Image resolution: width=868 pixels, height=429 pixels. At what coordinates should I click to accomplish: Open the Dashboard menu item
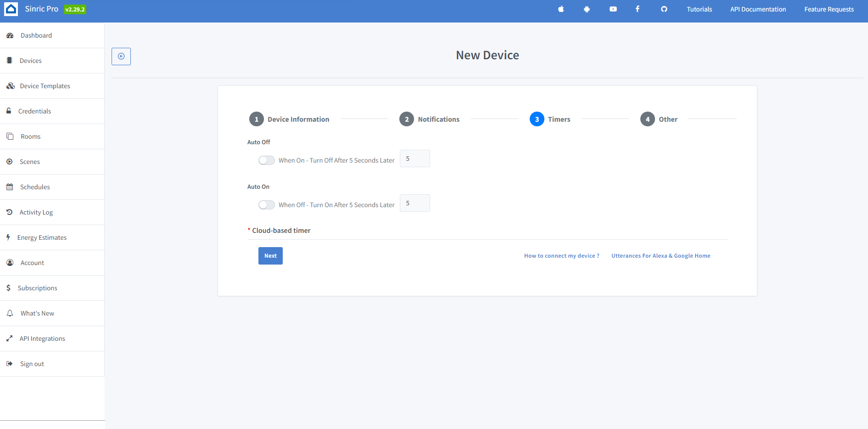52,35
